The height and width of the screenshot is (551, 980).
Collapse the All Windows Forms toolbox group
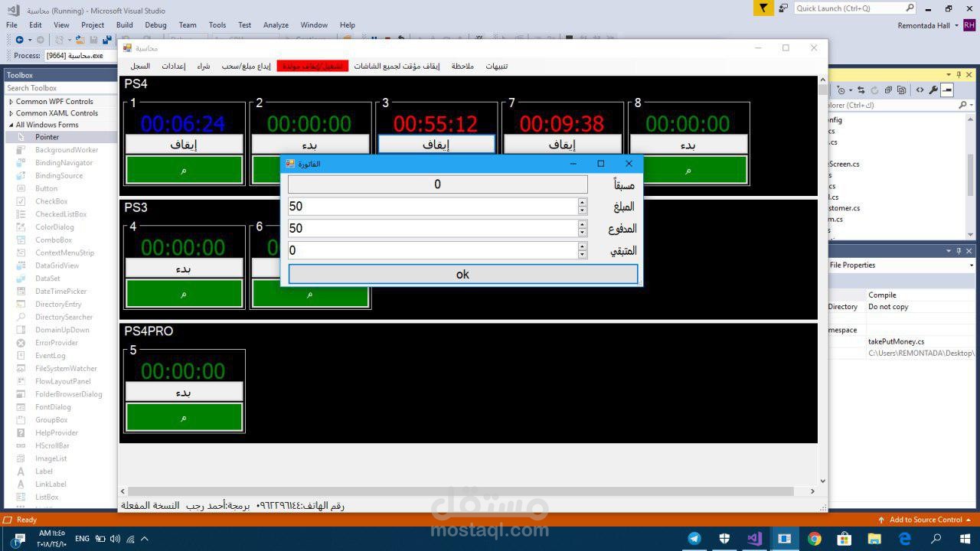(11, 125)
